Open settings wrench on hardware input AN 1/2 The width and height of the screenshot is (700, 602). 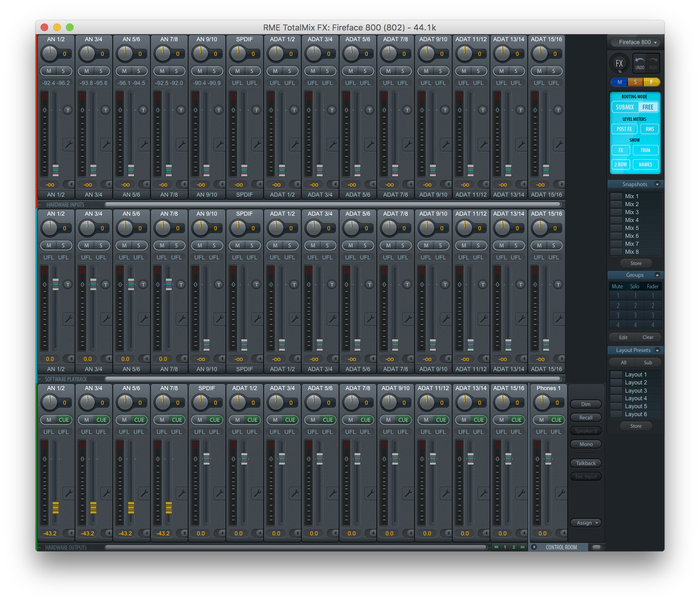coord(68,145)
